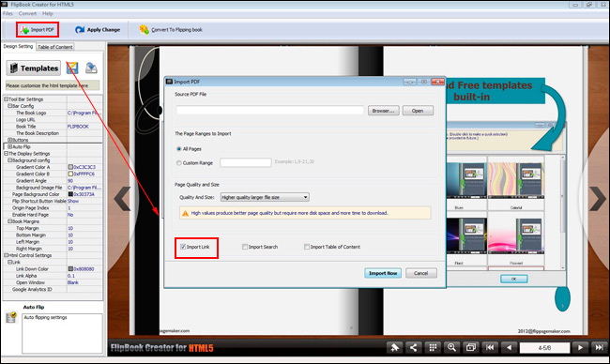Click the auto flip slideshow icon
Image resolution: width=610 pixels, height=364 pixels.
[x=471, y=347]
